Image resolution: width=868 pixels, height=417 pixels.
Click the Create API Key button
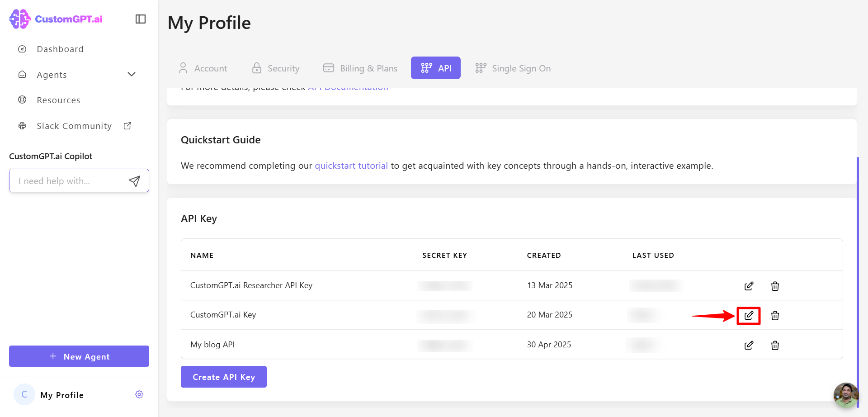[x=224, y=377]
